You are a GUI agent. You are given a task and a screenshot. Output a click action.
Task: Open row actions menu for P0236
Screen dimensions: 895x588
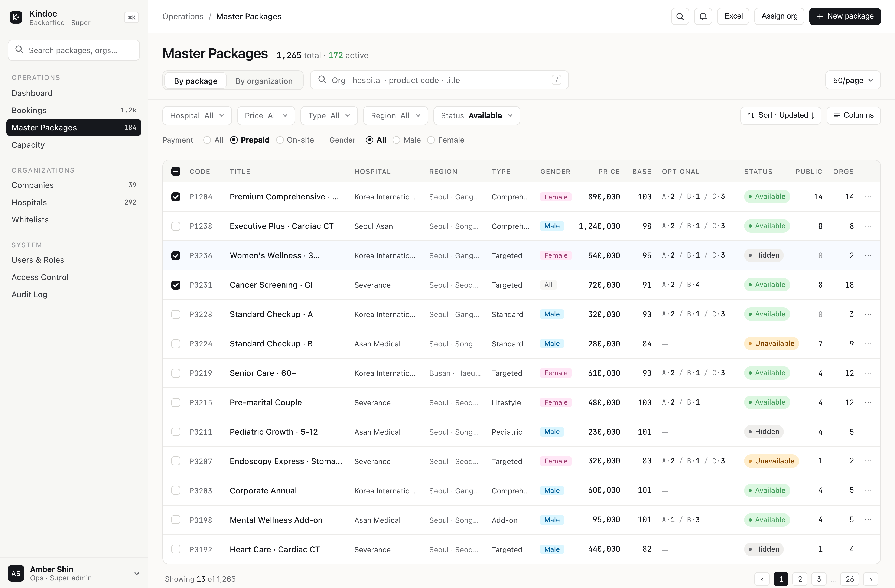[x=868, y=255]
